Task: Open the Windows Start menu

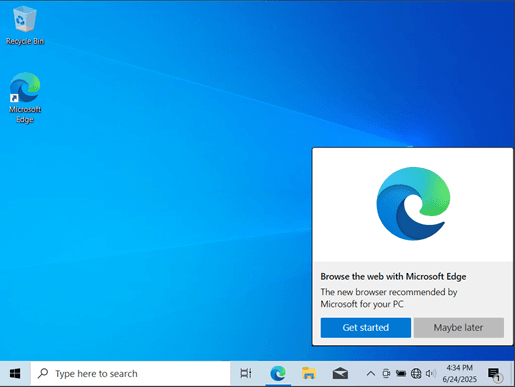Action: tap(15, 374)
